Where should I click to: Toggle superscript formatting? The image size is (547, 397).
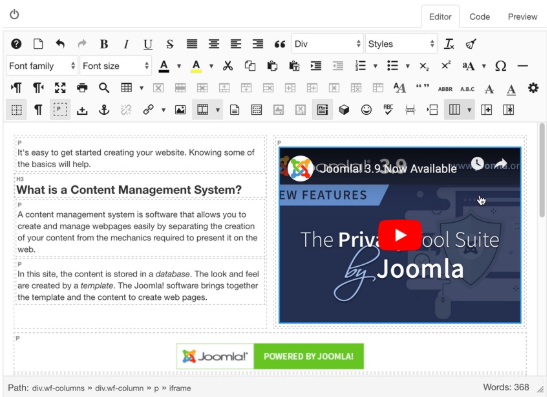click(x=446, y=66)
